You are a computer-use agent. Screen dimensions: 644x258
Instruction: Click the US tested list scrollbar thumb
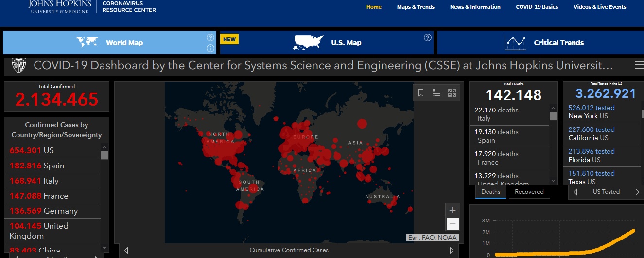tap(642, 113)
